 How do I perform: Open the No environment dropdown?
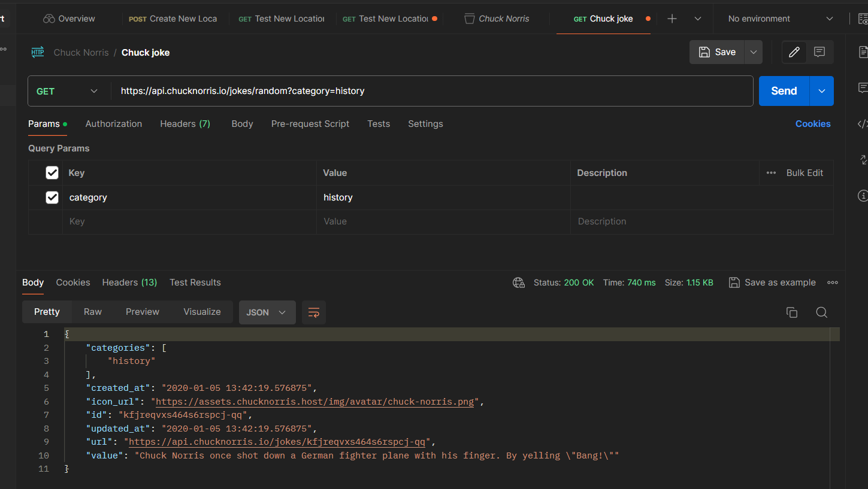(x=781, y=19)
